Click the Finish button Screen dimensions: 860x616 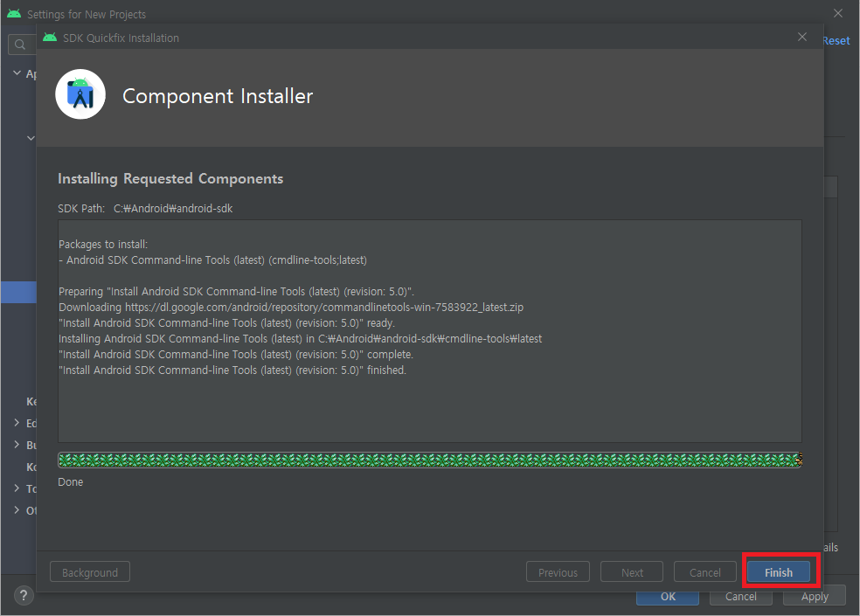[778, 572]
